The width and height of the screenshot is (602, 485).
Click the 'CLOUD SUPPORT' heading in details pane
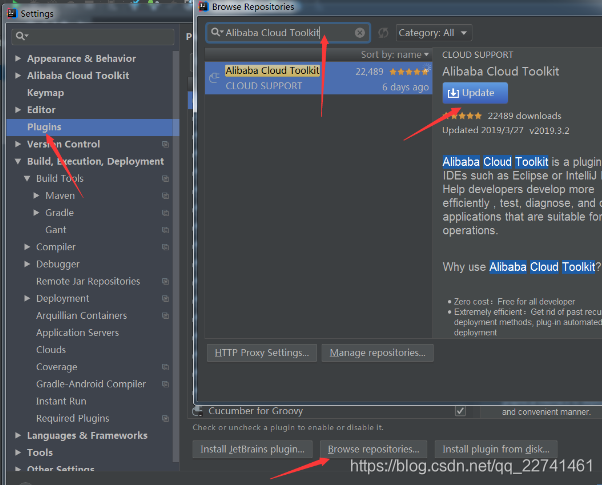click(x=478, y=55)
